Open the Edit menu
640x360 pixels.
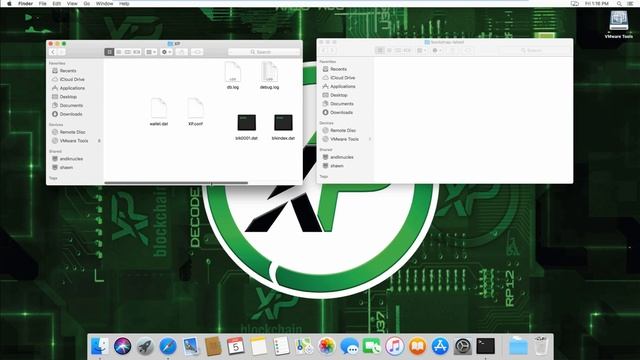tap(57, 3)
